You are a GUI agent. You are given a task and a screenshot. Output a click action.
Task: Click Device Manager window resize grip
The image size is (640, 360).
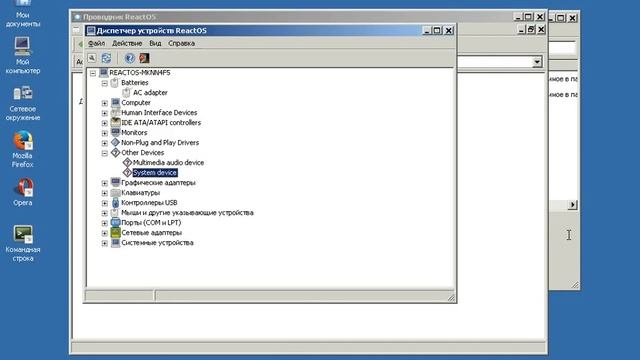(451, 298)
